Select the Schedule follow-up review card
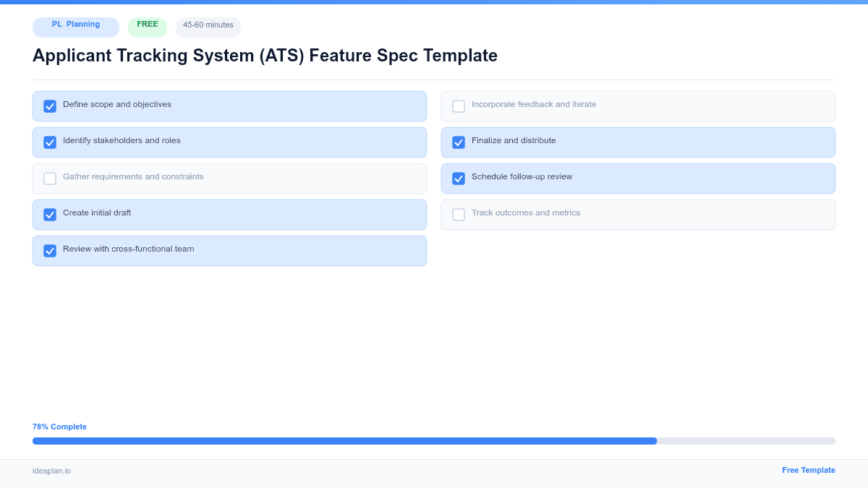This screenshot has width=868, height=488. [638, 178]
